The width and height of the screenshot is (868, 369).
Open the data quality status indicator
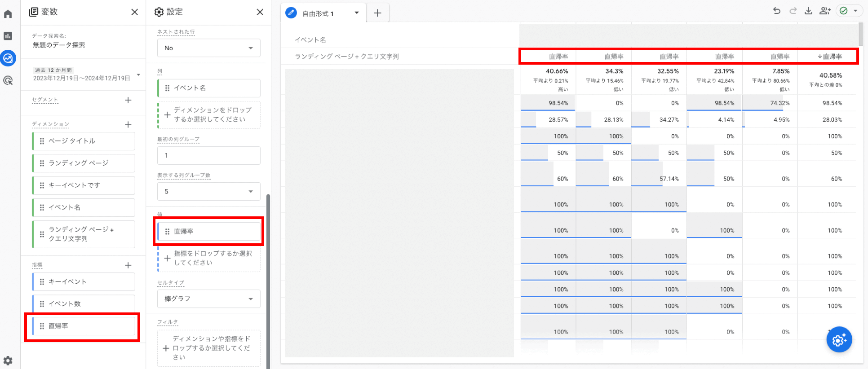[x=849, y=11]
